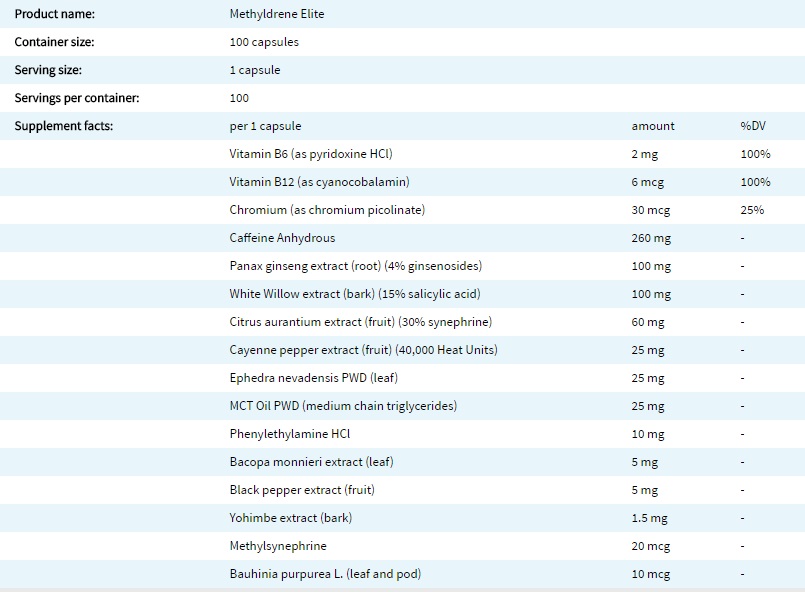Select the Vitamin B6 ingredient row
805x592 pixels.
pos(310,154)
